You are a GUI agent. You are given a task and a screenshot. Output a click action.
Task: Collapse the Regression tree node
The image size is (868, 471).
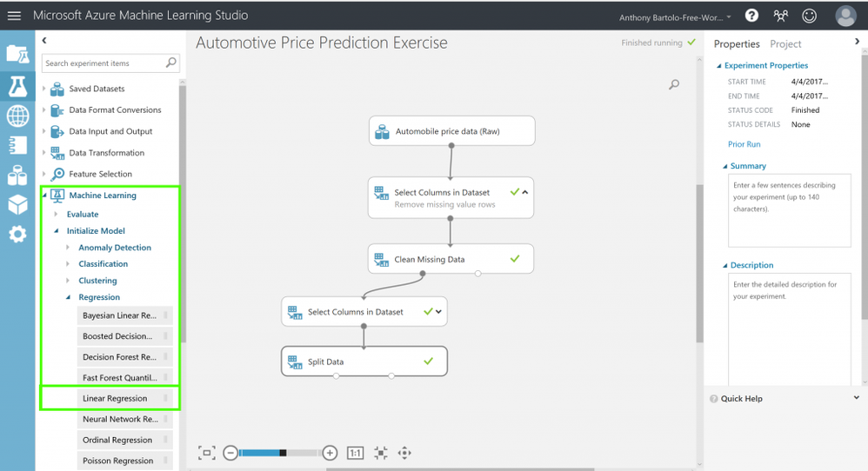pos(69,297)
